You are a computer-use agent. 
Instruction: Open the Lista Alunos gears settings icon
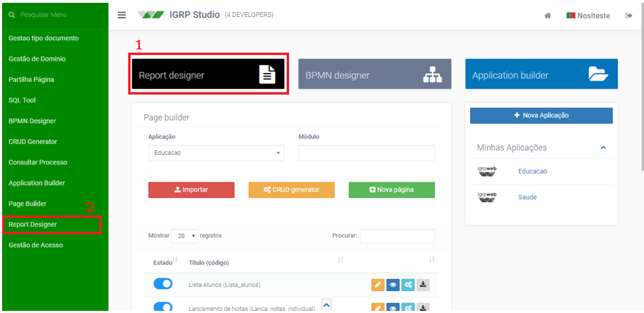click(408, 285)
